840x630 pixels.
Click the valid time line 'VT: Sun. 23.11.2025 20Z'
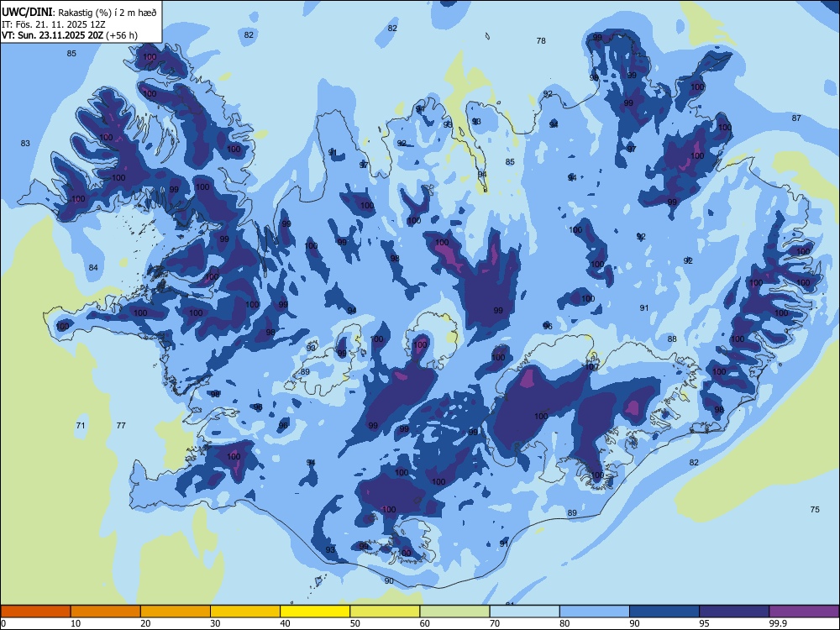coord(53,35)
